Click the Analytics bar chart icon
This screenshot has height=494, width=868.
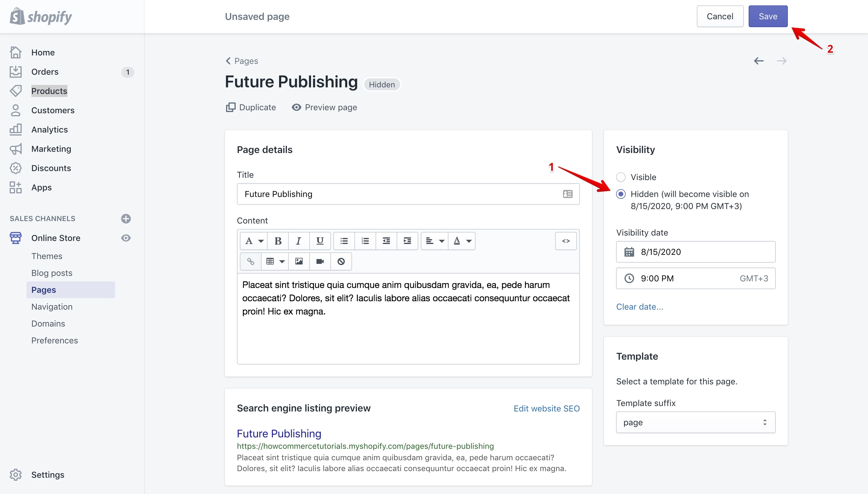click(x=16, y=130)
